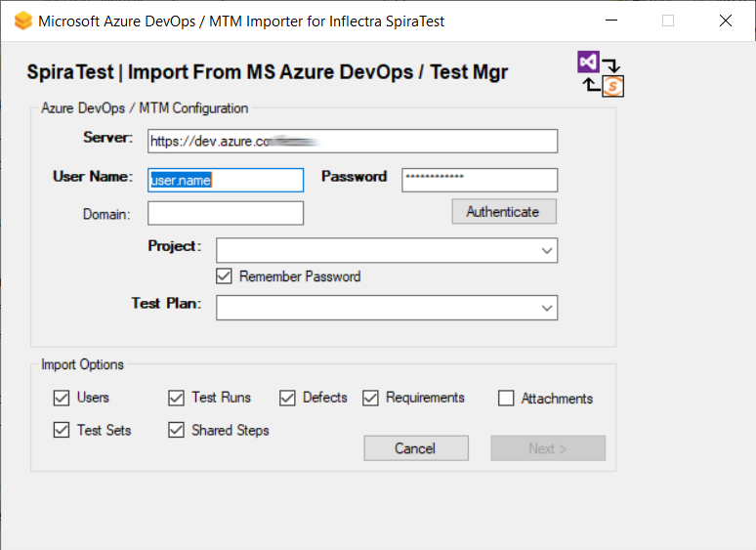
Task: Click the Visual Studio to SpiraTest logo
Action: (601, 74)
